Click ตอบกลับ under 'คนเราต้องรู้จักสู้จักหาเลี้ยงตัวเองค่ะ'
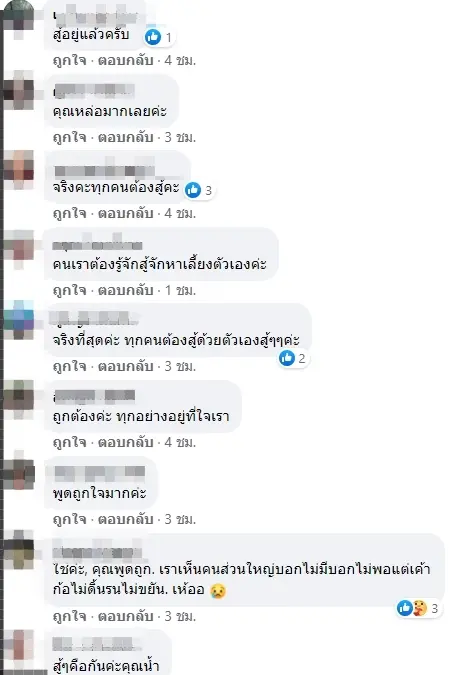 (125, 290)
